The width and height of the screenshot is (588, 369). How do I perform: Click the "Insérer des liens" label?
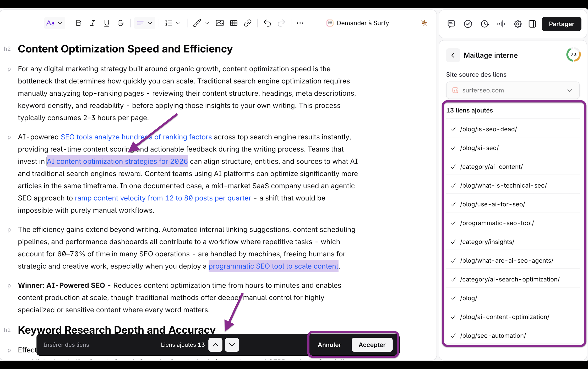(66, 345)
